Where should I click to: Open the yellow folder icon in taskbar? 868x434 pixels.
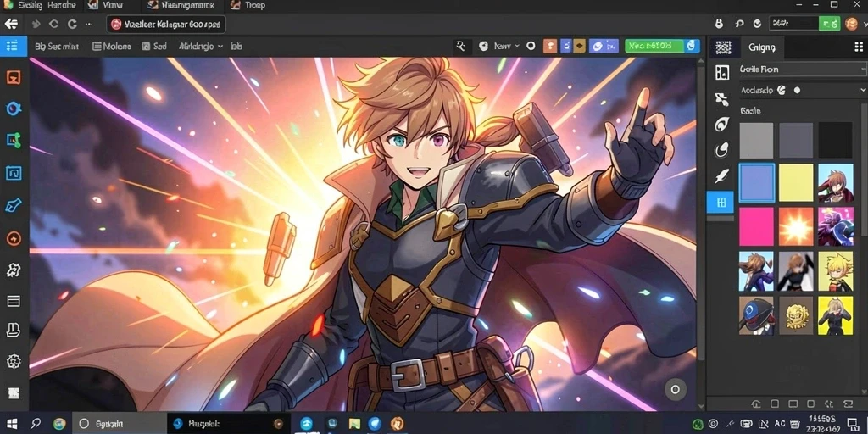point(355,424)
